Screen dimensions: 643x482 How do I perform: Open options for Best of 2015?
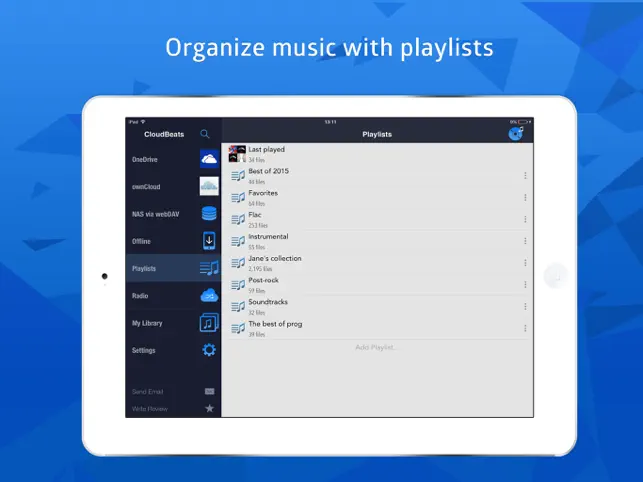click(x=525, y=176)
